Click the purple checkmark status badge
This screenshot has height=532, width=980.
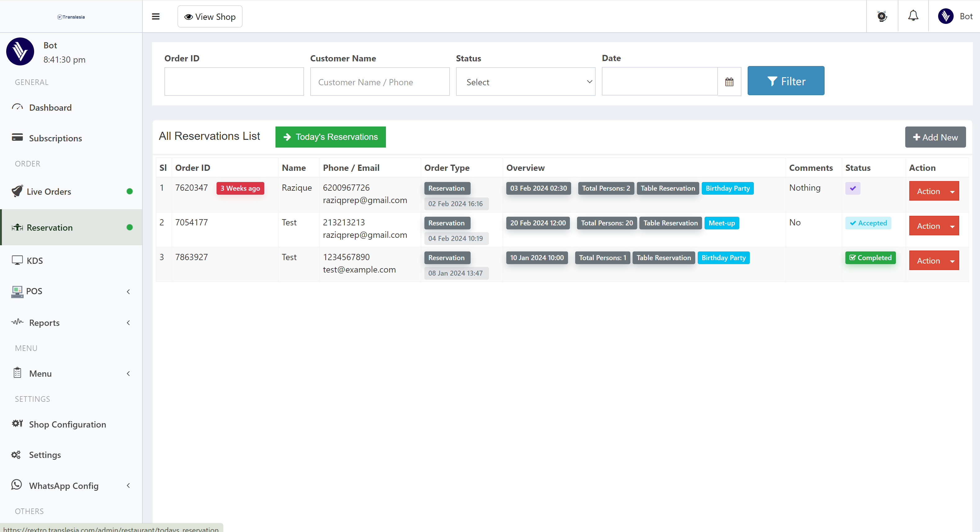coord(852,188)
